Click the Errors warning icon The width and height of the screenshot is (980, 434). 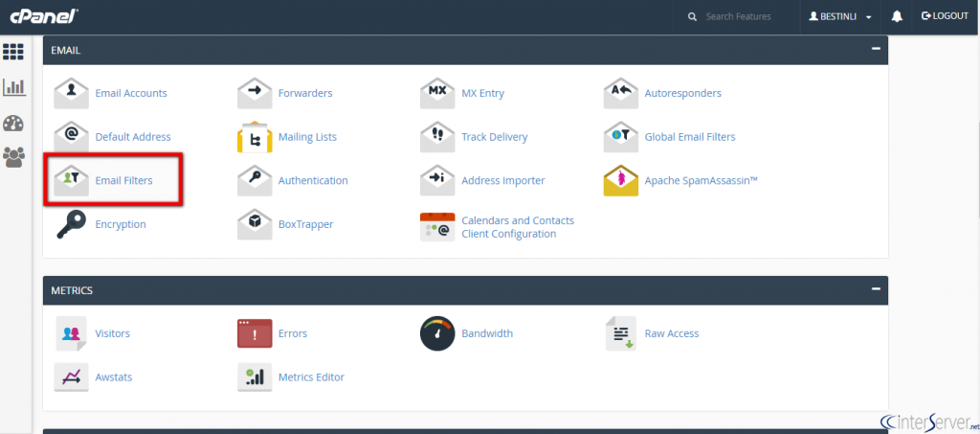pos(255,333)
